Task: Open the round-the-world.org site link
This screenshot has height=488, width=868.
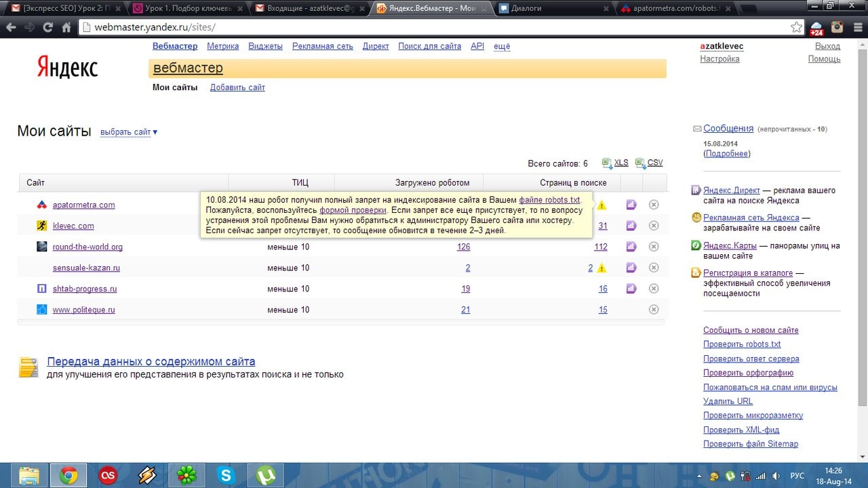Action: [87, 247]
